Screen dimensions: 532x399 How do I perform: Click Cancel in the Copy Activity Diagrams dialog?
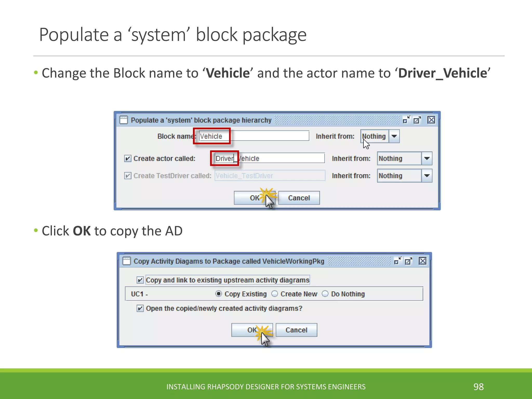[296, 330]
